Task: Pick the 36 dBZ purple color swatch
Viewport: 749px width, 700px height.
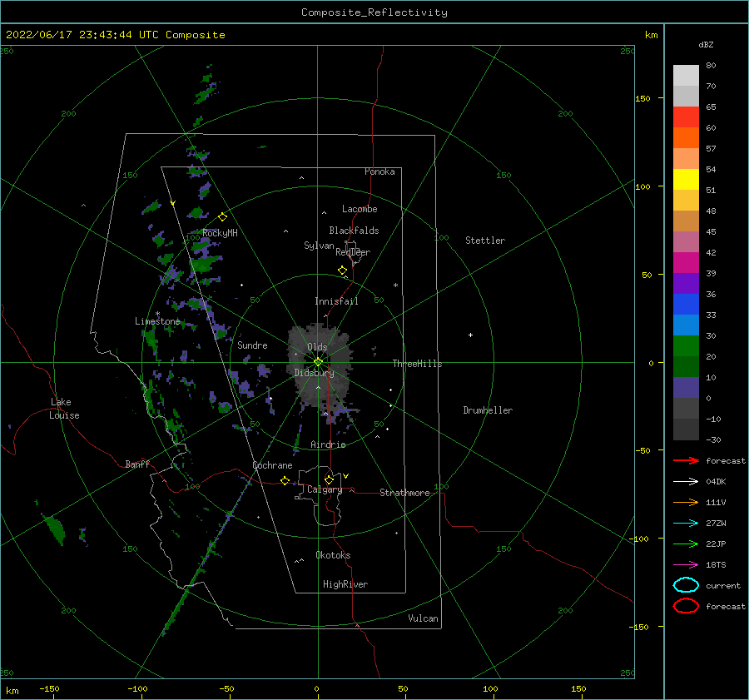Action: point(686,283)
